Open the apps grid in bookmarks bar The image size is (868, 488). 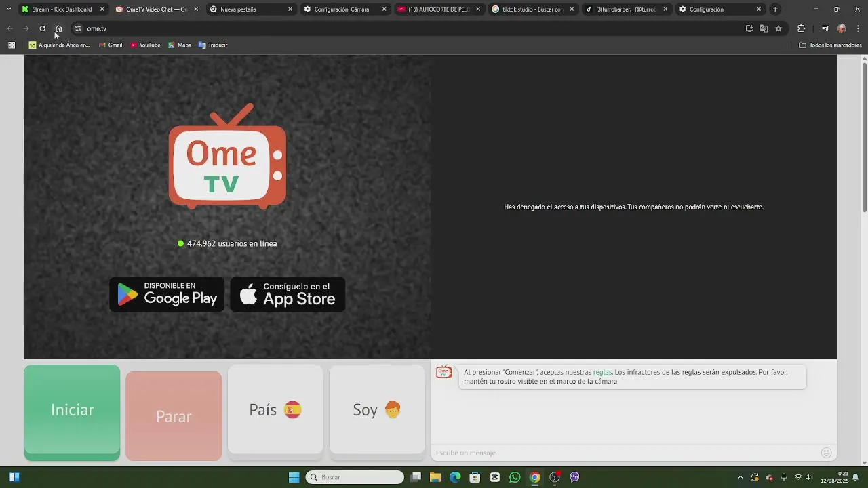[x=12, y=45]
